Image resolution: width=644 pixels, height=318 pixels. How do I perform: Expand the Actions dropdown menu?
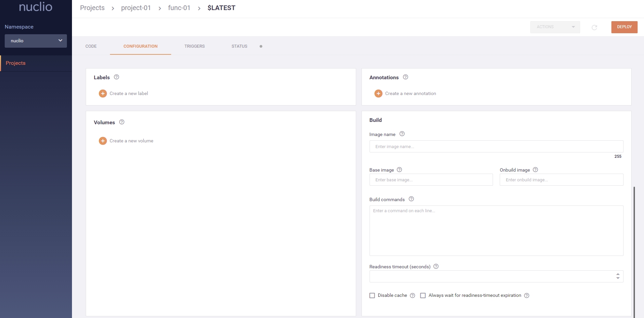555,27
